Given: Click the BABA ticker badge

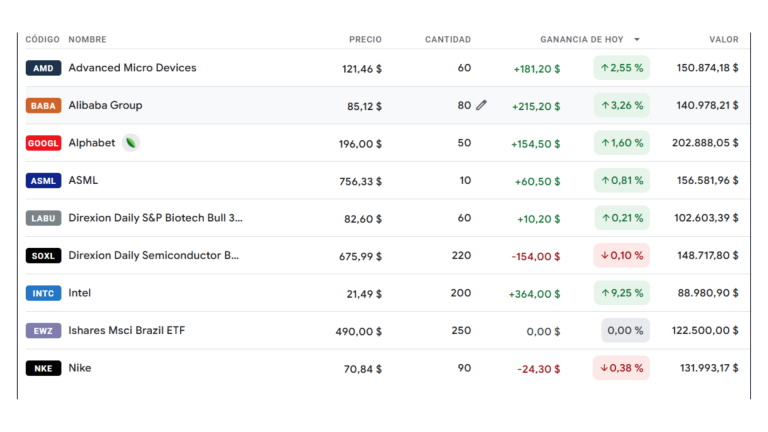Looking at the screenshot, I should [43, 106].
